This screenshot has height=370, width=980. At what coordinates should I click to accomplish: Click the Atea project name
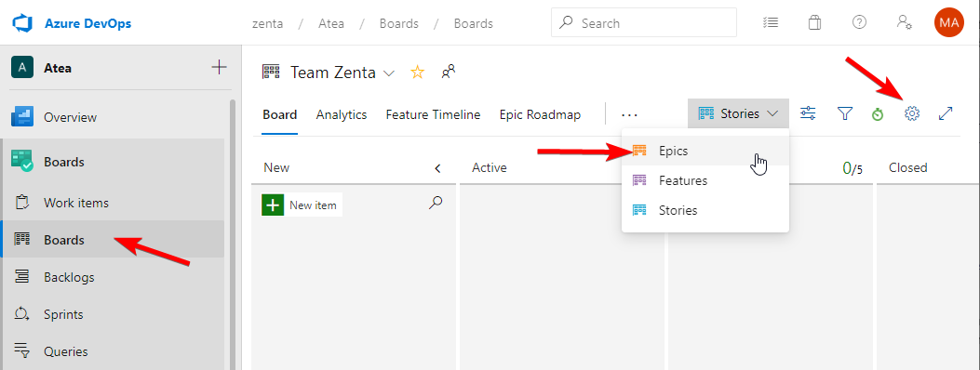(x=58, y=68)
